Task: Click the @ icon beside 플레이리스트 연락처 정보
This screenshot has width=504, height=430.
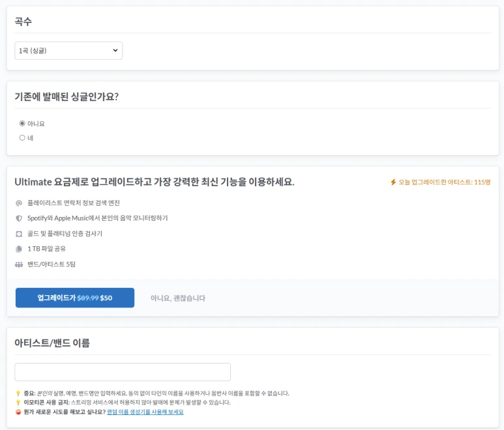Action: tap(19, 203)
